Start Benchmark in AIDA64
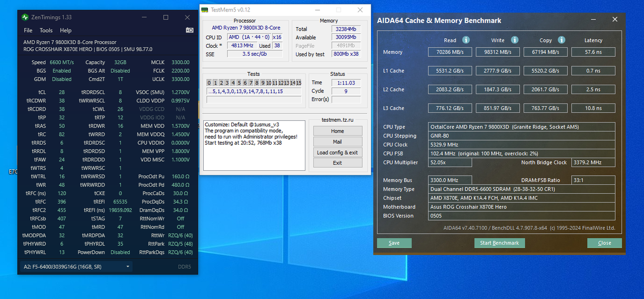Viewport: 644px width, 299px height. click(x=499, y=243)
